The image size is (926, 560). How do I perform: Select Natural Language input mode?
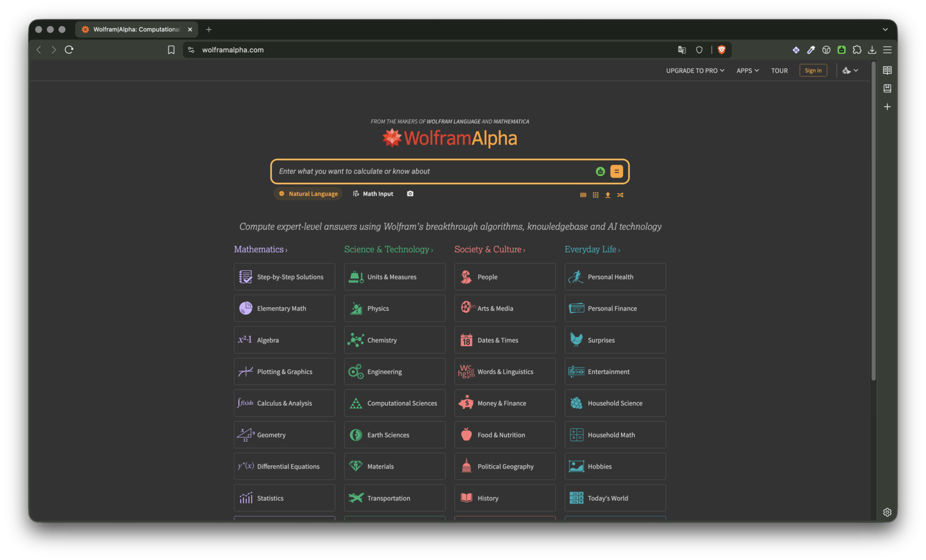click(308, 194)
